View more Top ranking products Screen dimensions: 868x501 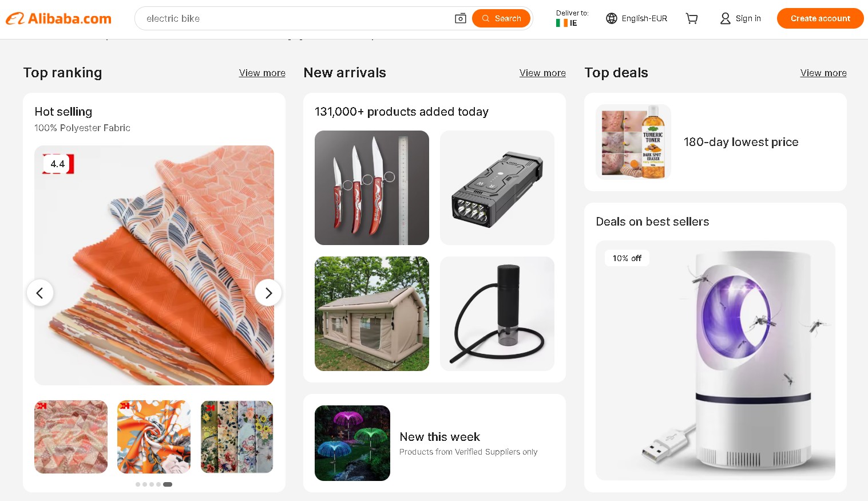point(262,73)
